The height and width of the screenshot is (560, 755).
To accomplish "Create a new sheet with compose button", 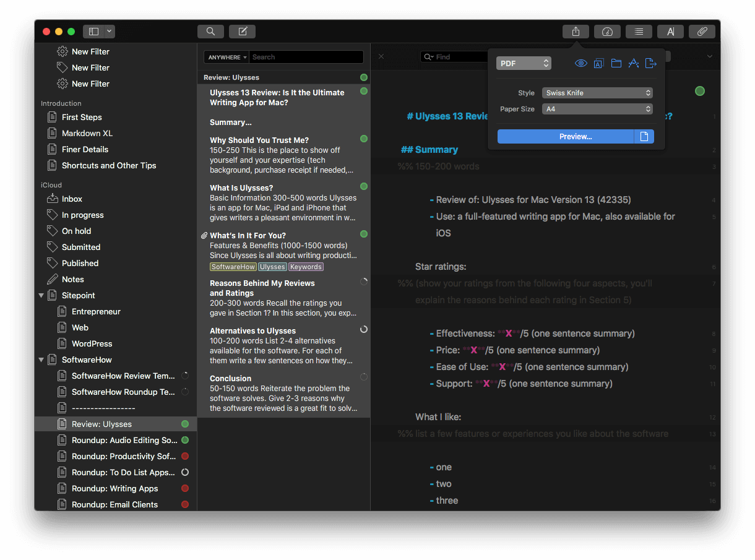I will coord(242,32).
